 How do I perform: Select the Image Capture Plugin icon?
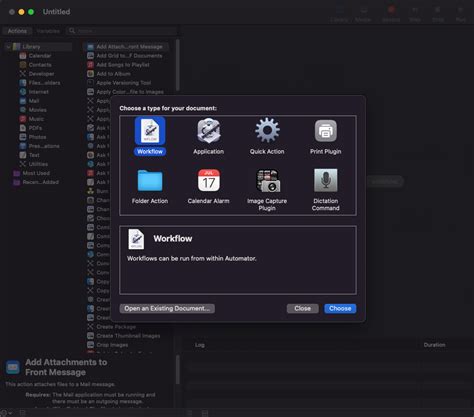(x=267, y=180)
